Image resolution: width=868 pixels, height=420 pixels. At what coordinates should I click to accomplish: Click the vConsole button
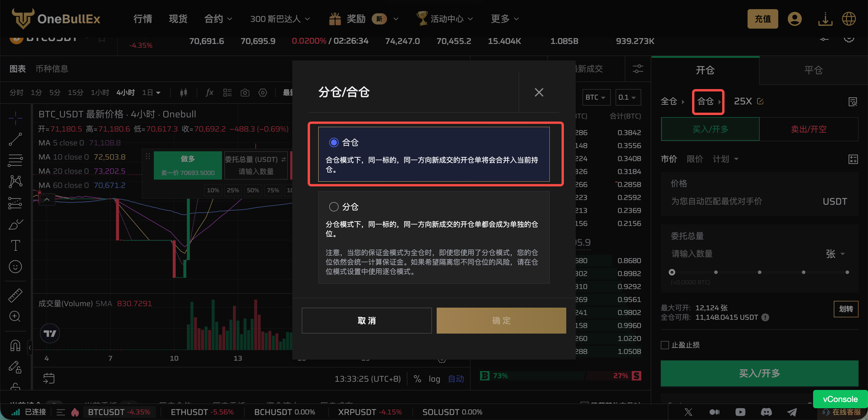pos(840,399)
